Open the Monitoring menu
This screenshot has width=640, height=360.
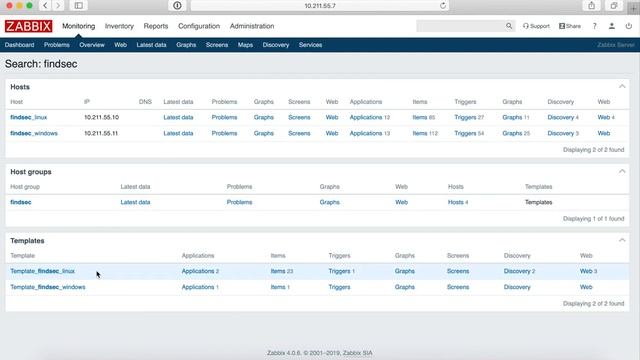click(x=79, y=26)
